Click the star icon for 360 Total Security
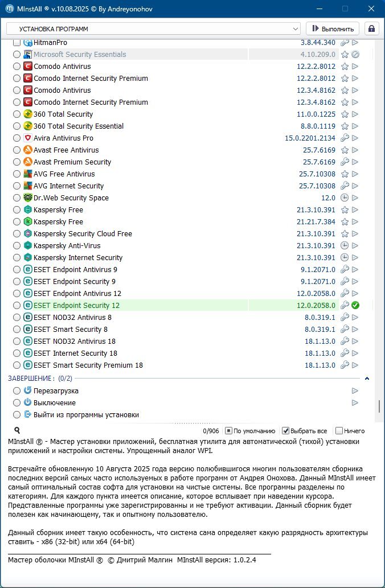Image resolution: width=385 pixels, height=588 pixels. (x=345, y=114)
